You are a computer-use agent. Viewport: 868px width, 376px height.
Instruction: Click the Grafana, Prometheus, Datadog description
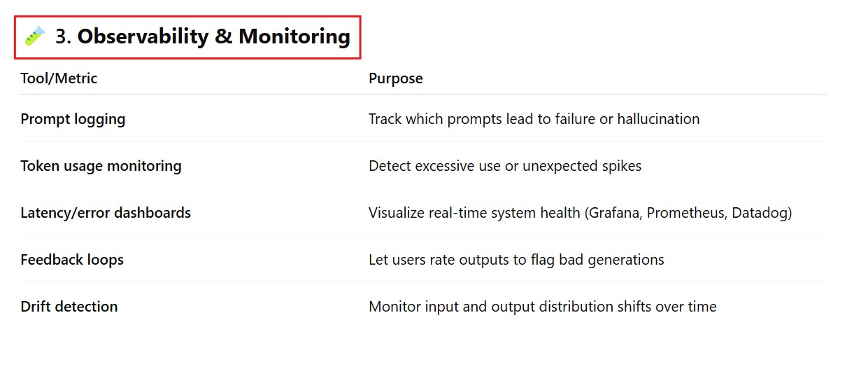click(x=581, y=213)
